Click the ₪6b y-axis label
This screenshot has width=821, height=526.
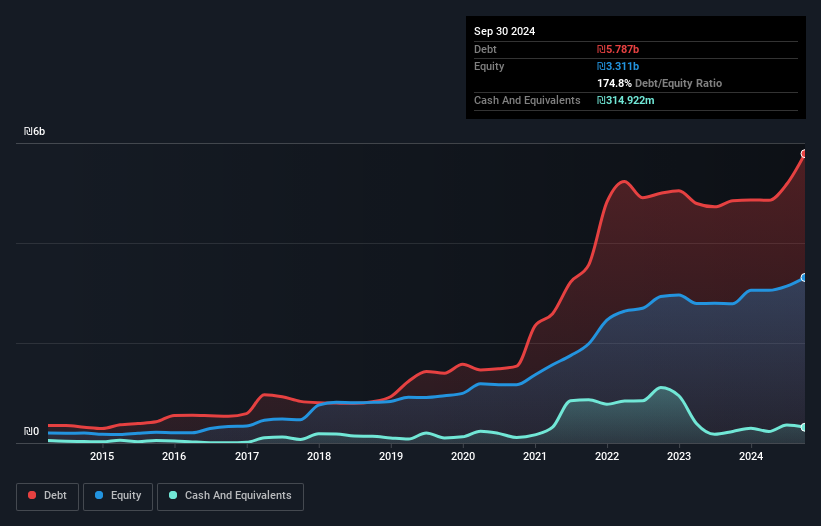(x=35, y=131)
